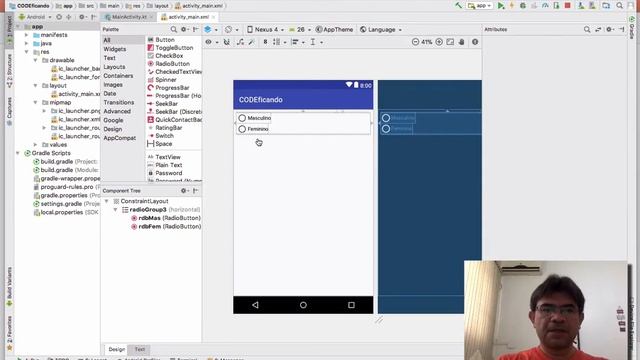
Task: Clear all constraints icon
Action: pyautogui.click(x=240, y=42)
